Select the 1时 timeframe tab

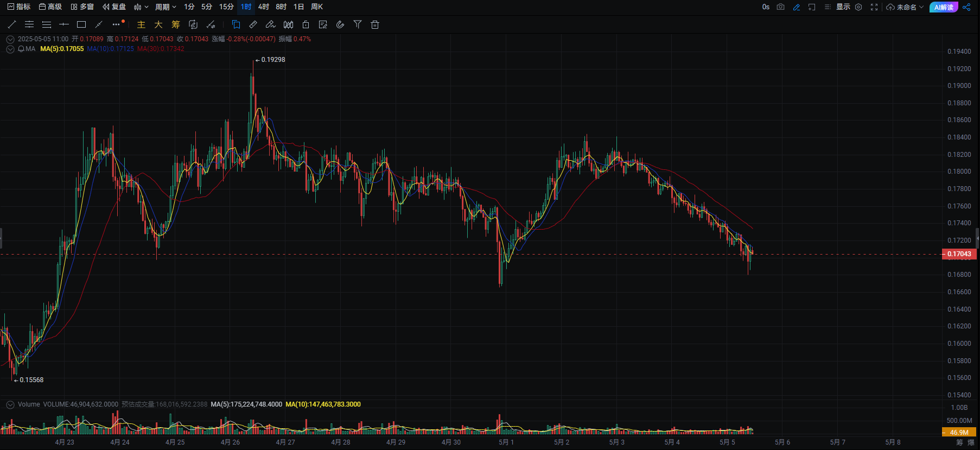pos(246,7)
